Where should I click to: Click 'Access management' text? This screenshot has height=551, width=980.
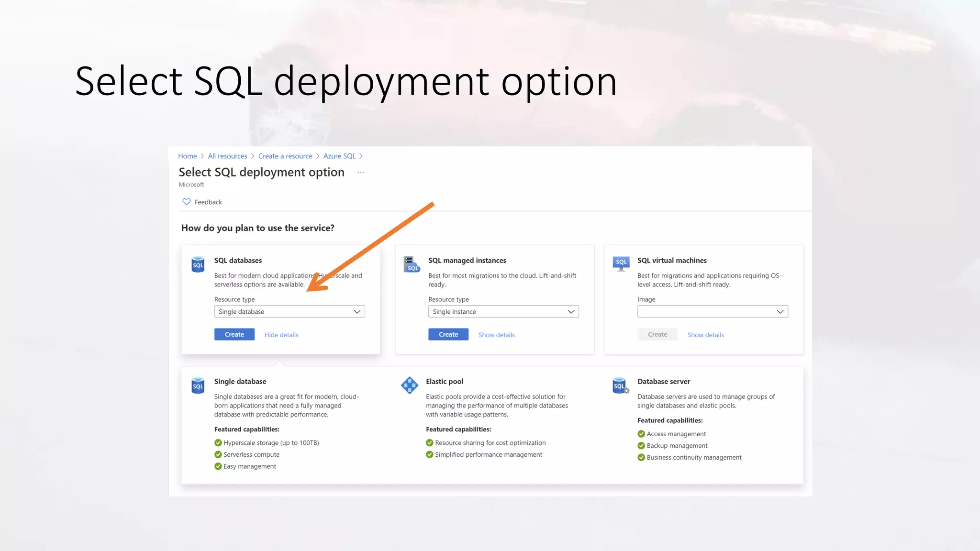point(676,434)
